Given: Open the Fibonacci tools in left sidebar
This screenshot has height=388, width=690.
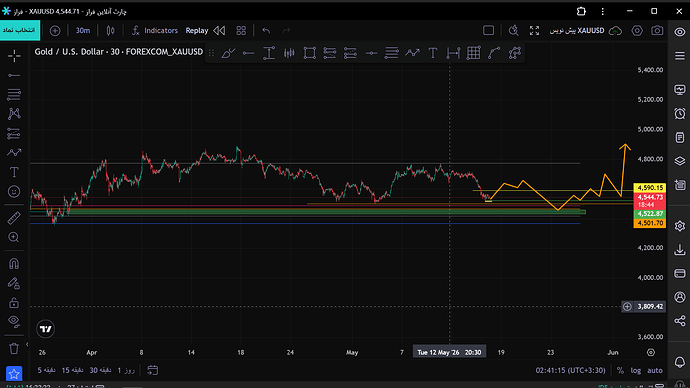Looking at the screenshot, I should [x=14, y=94].
